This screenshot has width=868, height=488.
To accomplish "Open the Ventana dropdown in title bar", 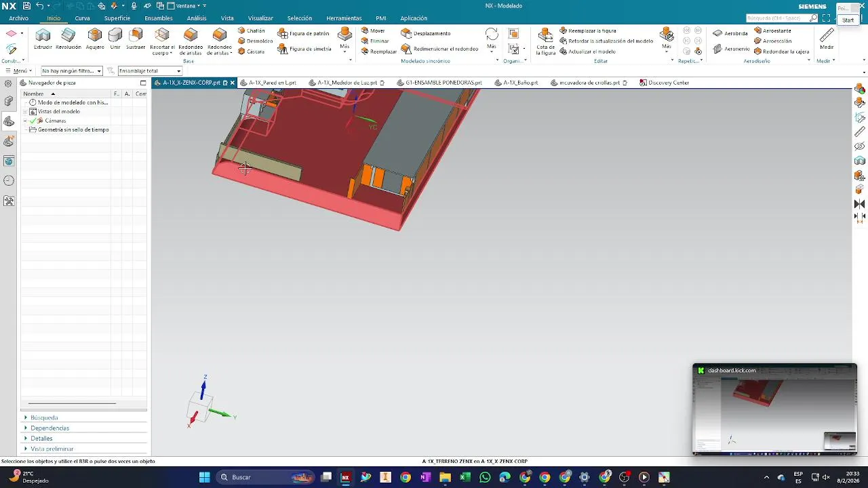I will (188, 5).
